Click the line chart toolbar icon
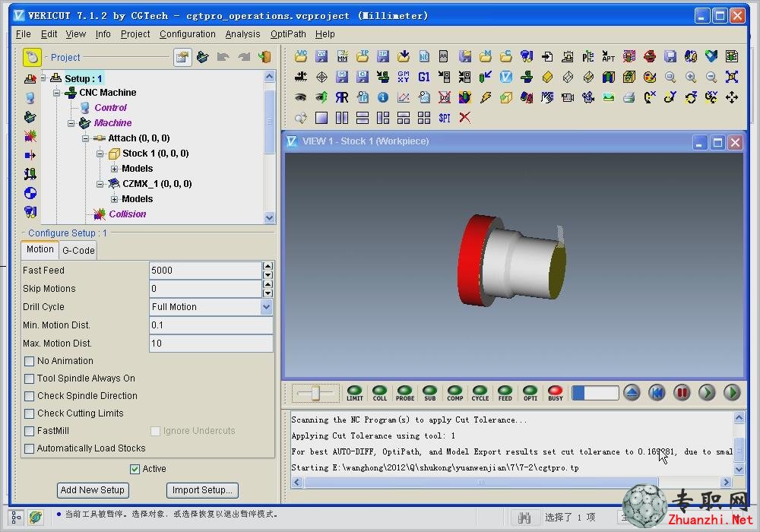Screen dimensions: 760x532 coord(404,97)
